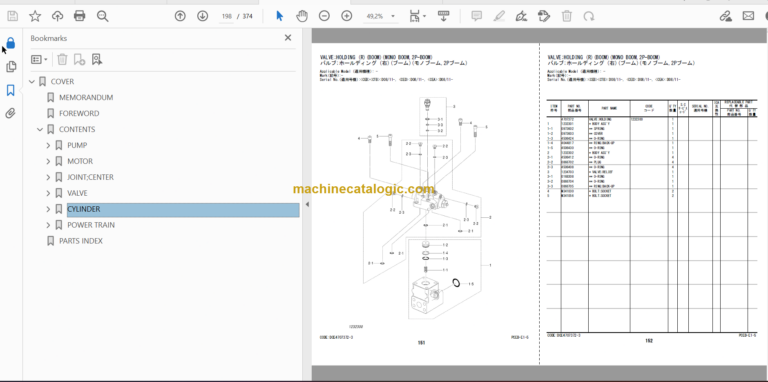Toggle the Bookmarks panel sidebar icon

pos(10,90)
